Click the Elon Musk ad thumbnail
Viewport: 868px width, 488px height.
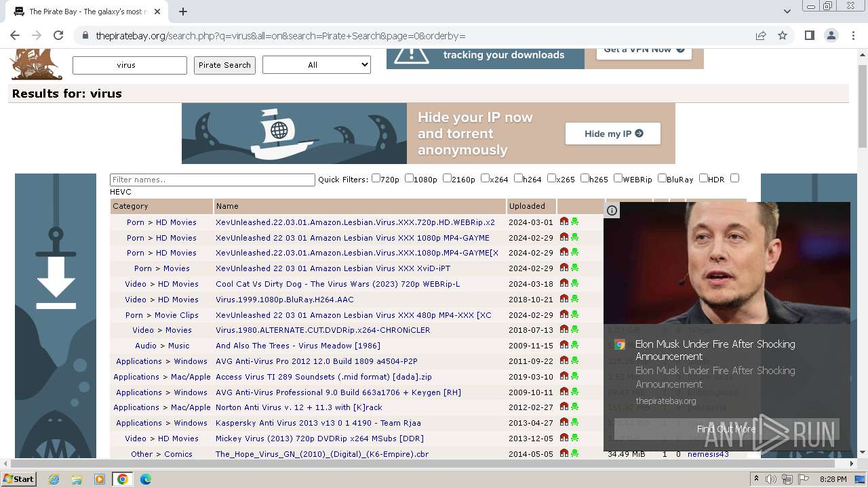tap(727, 263)
